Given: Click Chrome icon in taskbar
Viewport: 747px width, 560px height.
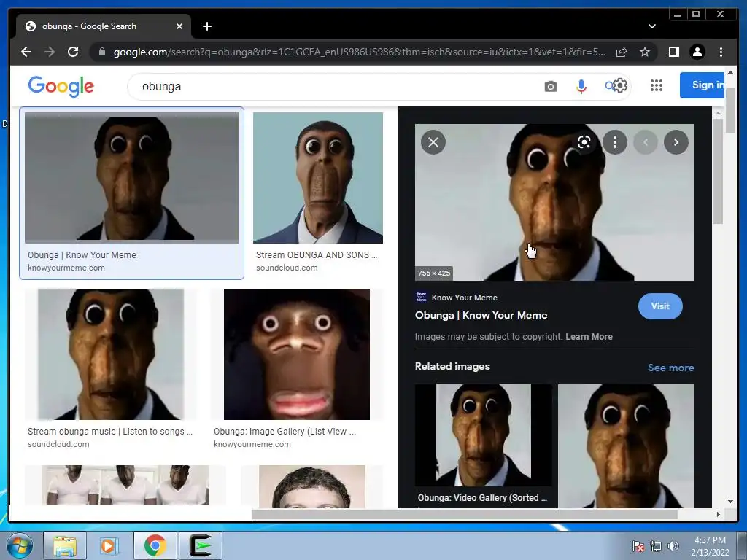Looking at the screenshot, I should (x=155, y=545).
